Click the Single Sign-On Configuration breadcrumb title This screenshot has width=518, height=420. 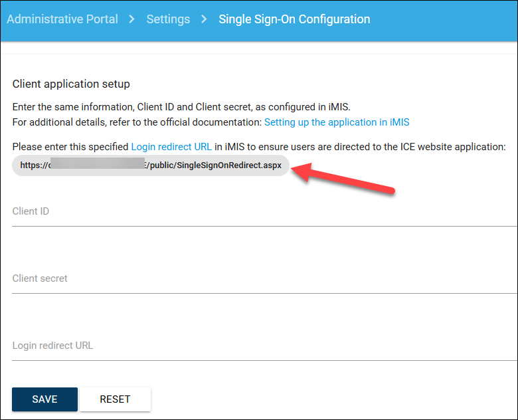[294, 19]
